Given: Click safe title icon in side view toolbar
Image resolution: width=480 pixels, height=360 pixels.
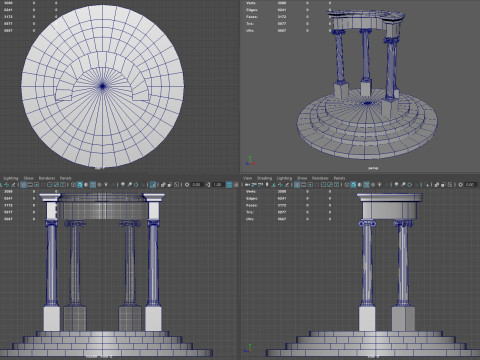Looking at the screenshot, I should [x=336, y=185].
